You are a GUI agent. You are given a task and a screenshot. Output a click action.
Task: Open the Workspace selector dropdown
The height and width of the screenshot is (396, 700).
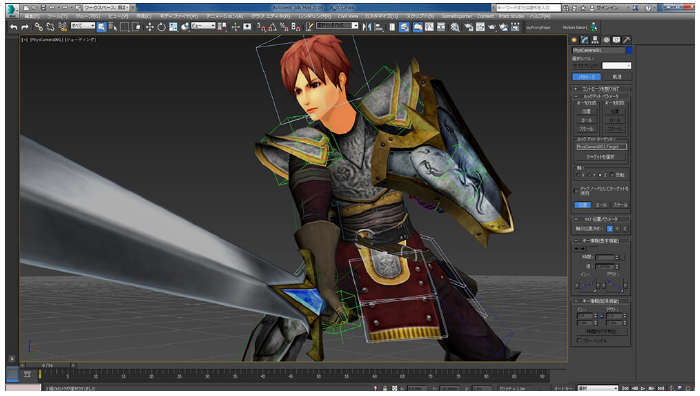tap(106, 8)
